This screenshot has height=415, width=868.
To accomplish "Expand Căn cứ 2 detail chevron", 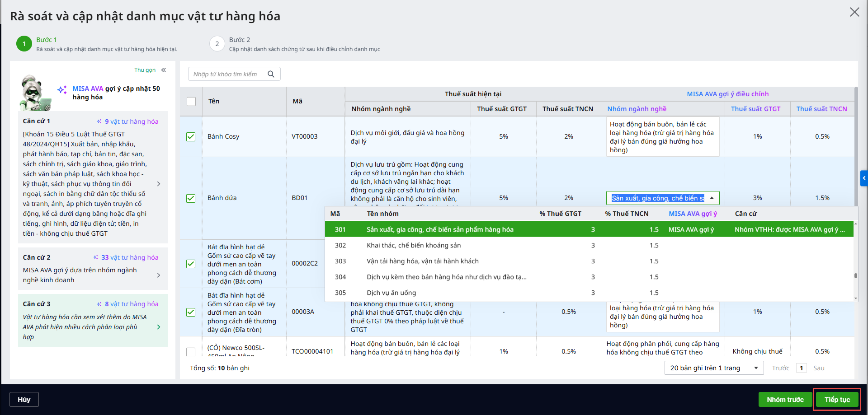I will [x=159, y=275].
